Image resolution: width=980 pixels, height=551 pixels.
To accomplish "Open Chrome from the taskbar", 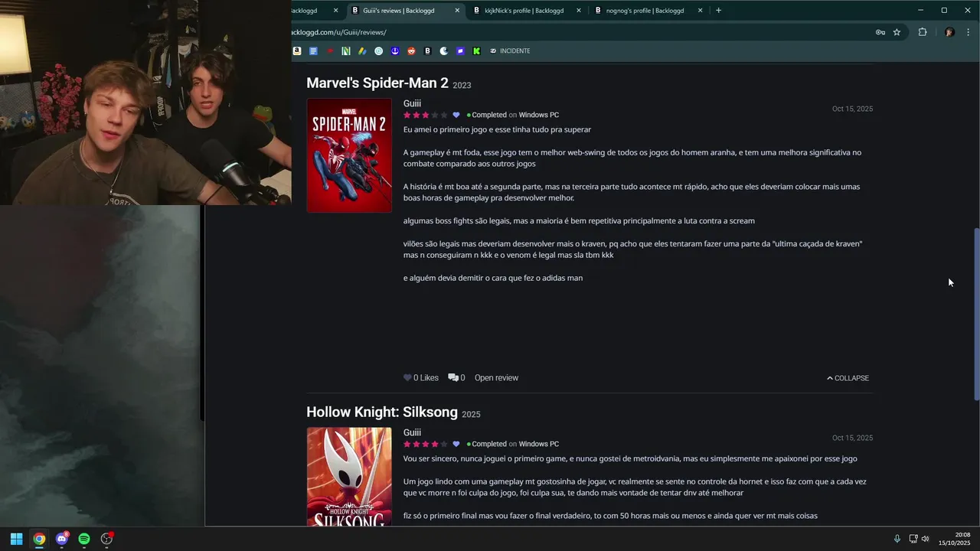I will pos(39,539).
